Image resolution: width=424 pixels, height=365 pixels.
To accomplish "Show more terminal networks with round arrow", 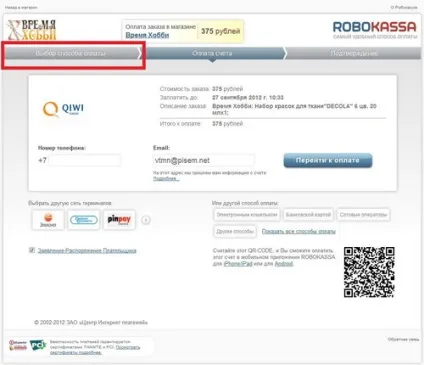I will [x=146, y=220].
